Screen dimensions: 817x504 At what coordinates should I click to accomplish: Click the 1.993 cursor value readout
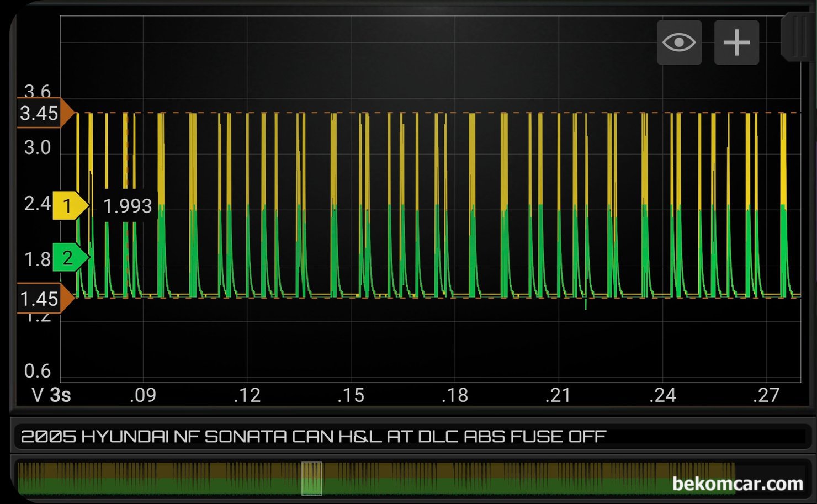point(128,206)
